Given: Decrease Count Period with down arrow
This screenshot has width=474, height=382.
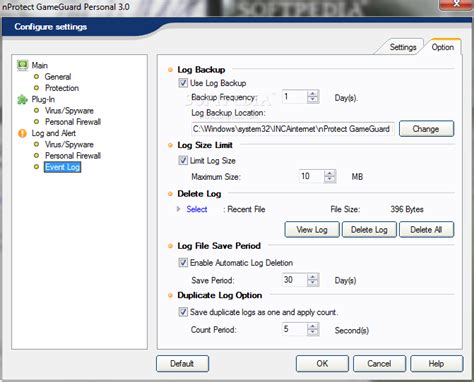Looking at the screenshot, I should coord(313,333).
